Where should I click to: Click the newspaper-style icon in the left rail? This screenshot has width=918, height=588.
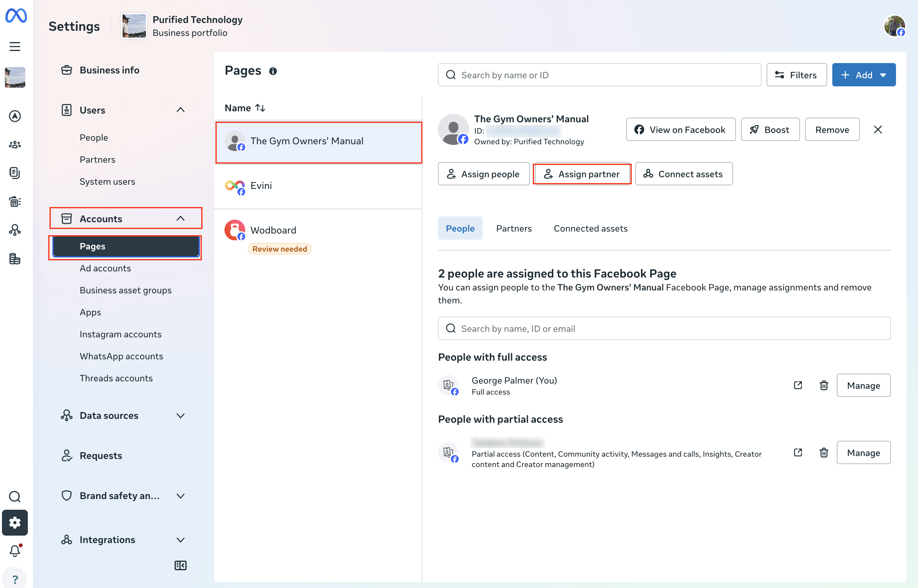[x=15, y=201]
